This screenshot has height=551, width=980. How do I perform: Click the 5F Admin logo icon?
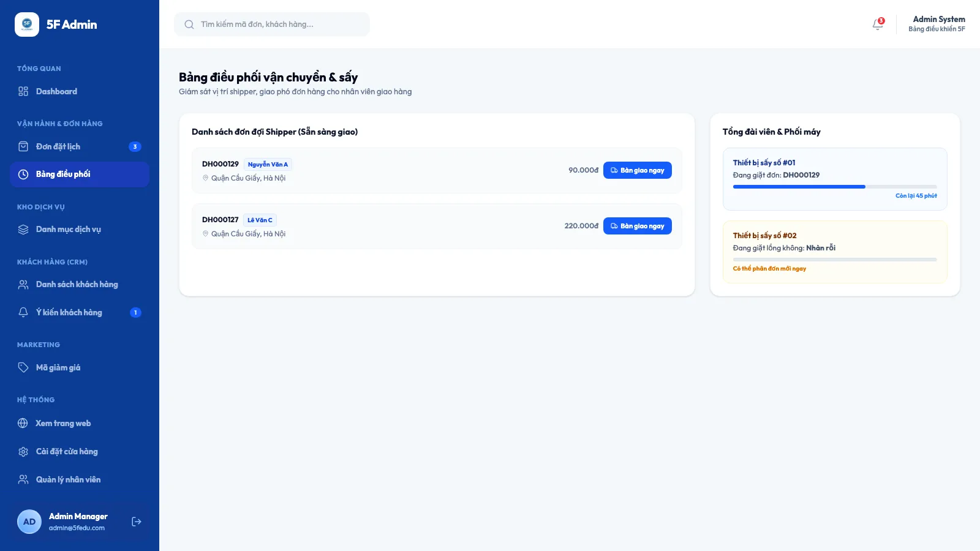tap(27, 24)
